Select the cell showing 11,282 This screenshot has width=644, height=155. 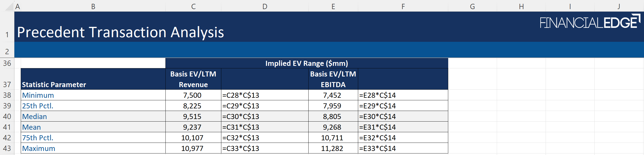[332, 148]
